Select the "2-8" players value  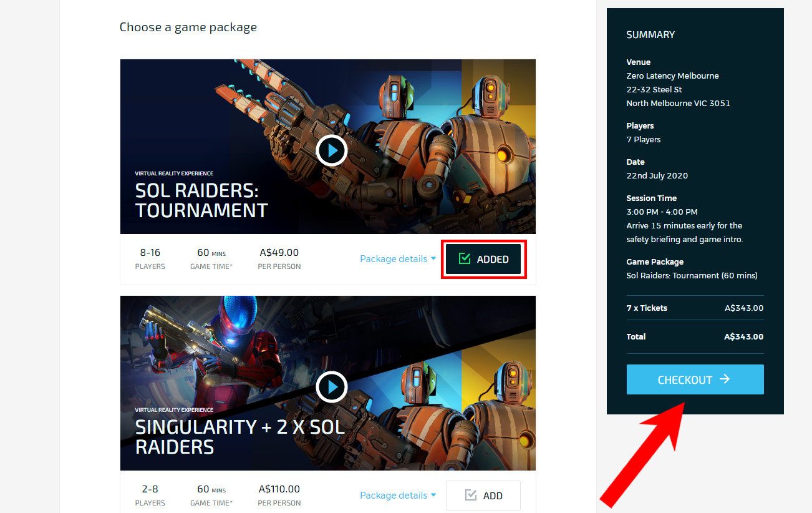point(150,489)
